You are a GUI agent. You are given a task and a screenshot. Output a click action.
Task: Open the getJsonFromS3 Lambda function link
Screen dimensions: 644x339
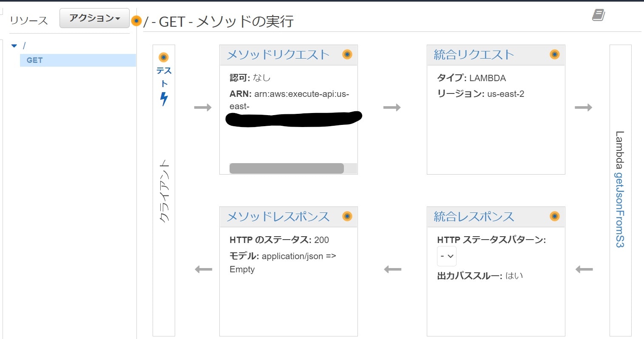coord(620,210)
